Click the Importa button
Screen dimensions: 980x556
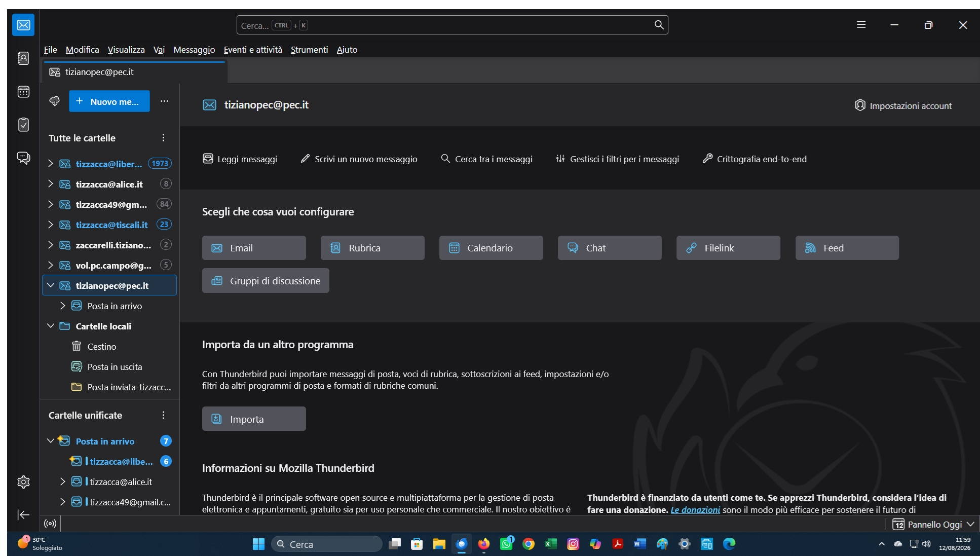pyautogui.click(x=254, y=419)
